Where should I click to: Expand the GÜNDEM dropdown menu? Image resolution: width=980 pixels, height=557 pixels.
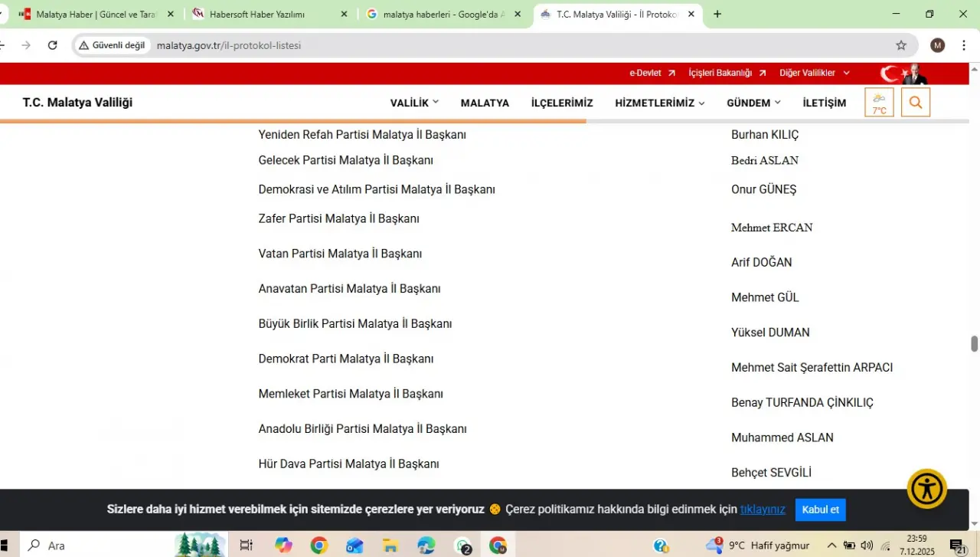[753, 103]
